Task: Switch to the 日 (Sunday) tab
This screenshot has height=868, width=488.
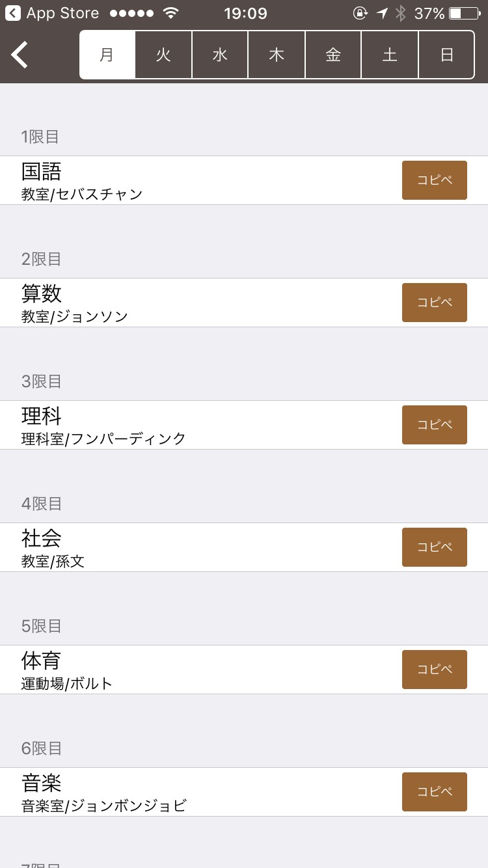Action: coord(446,55)
